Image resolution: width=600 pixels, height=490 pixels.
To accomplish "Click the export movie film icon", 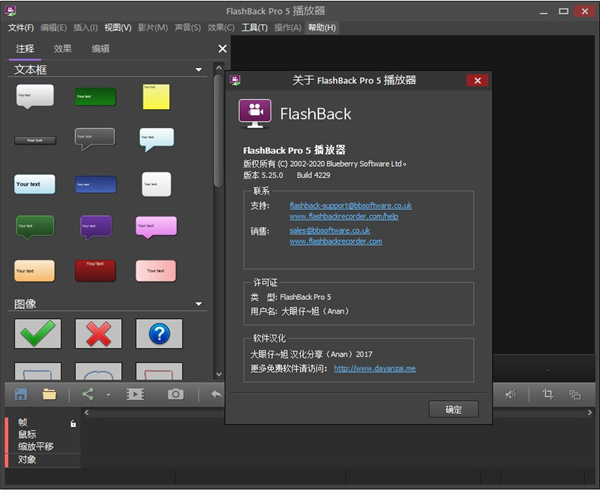I will click(135, 394).
